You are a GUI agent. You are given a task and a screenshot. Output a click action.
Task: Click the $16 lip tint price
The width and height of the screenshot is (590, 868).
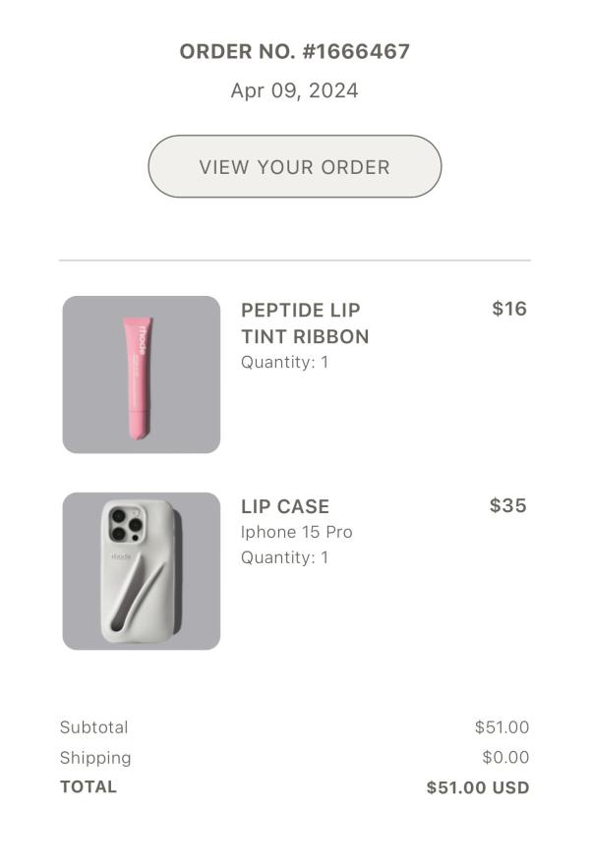tap(509, 309)
